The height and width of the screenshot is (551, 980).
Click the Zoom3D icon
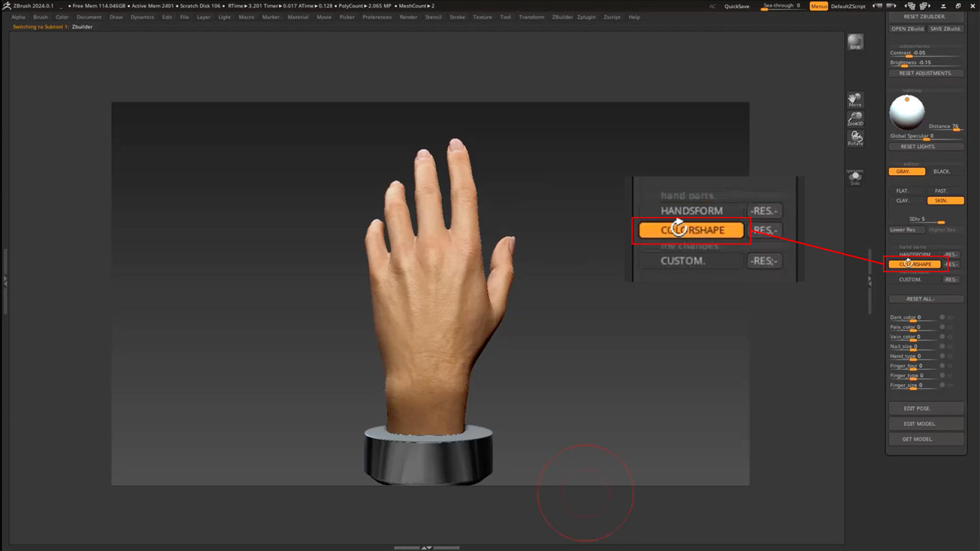[855, 119]
